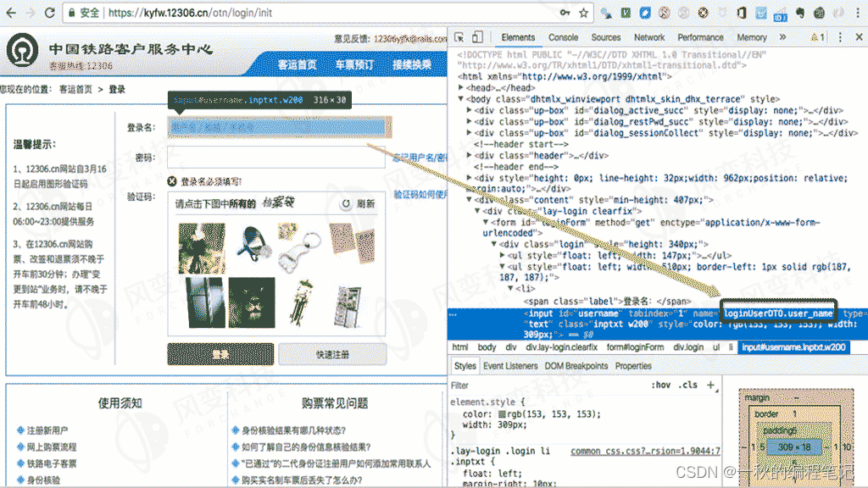The image size is (868, 488).
Task: Click the 快速注册 quick register button
Action: (332, 354)
